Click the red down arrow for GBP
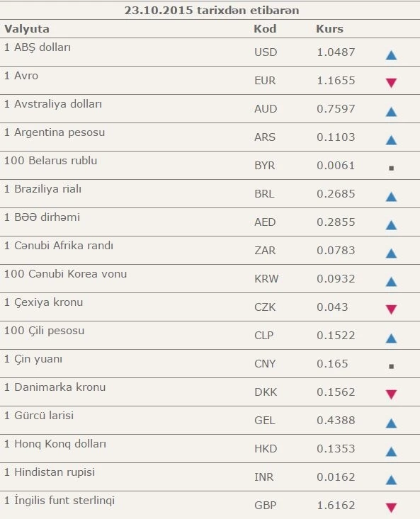The image size is (420, 519). tap(391, 508)
